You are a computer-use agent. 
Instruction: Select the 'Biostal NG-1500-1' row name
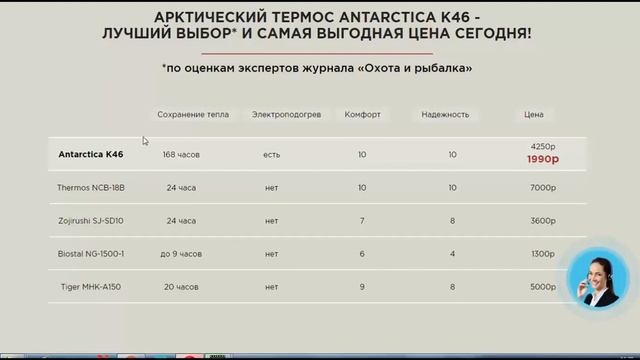tap(91, 254)
